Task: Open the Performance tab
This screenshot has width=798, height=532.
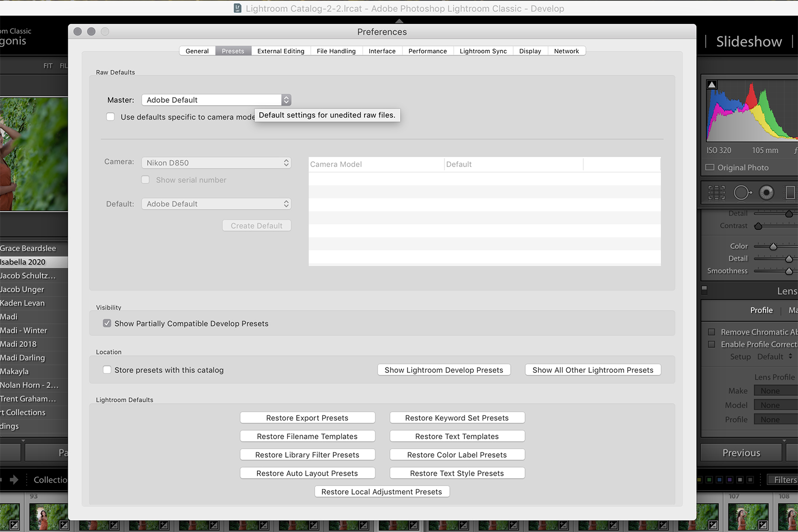Action: 427,51
